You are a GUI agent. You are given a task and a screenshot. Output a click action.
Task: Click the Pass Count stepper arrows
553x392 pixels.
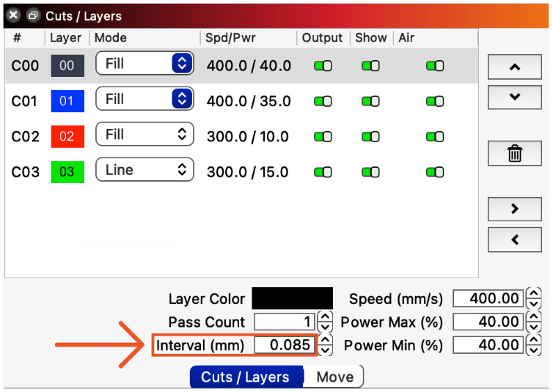pos(325,322)
